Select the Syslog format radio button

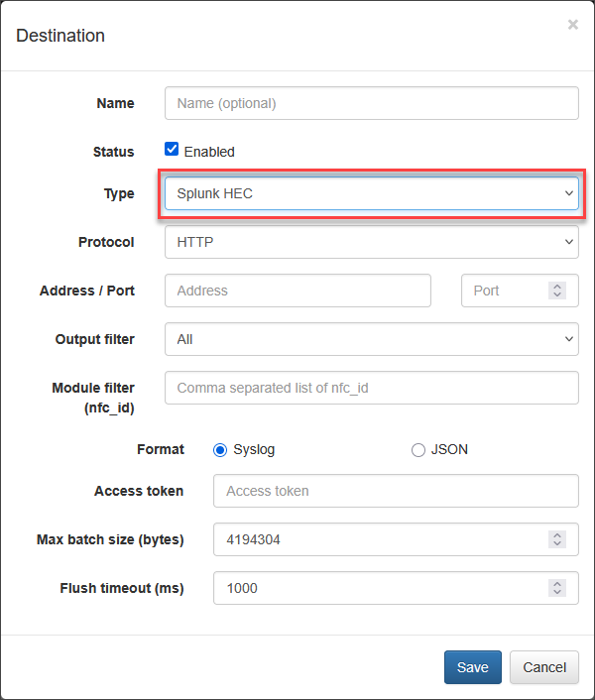(220, 450)
